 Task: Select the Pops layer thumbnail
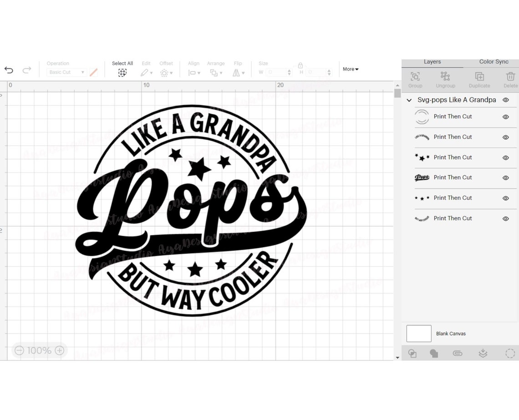pyautogui.click(x=422, y=177)
